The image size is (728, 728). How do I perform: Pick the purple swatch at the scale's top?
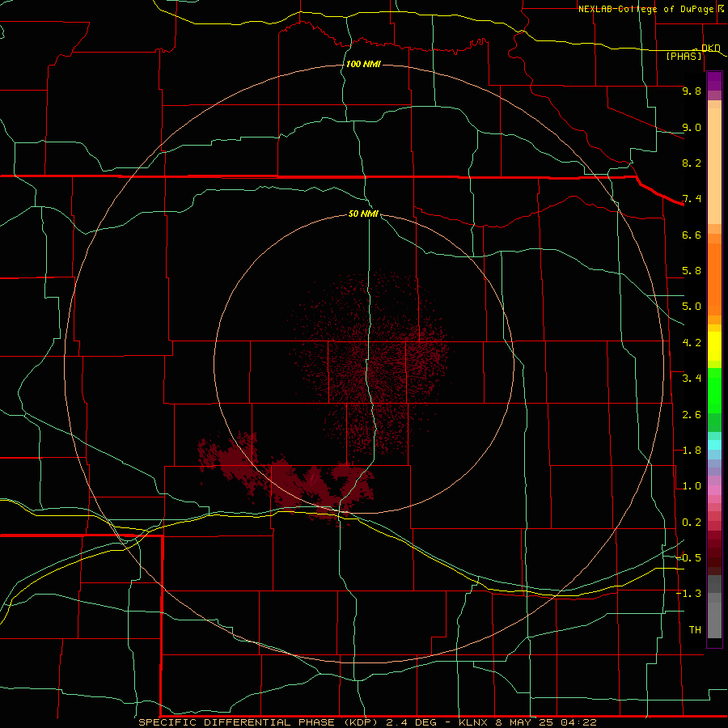coord(714,81)
